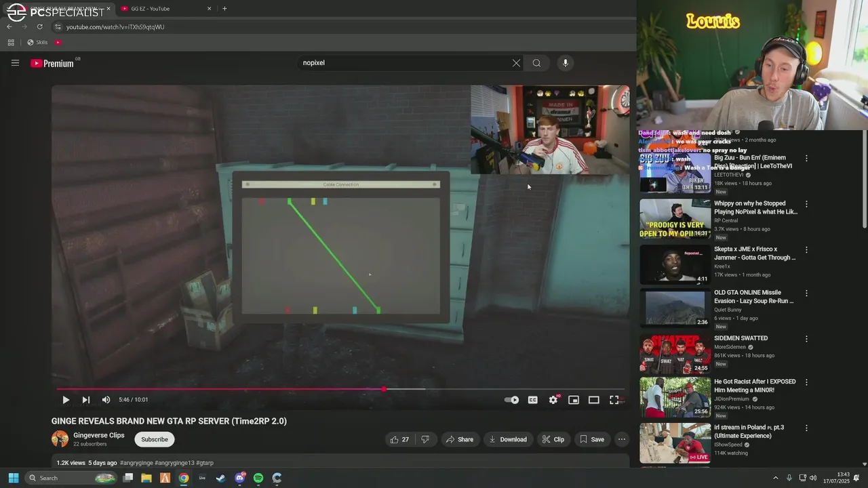Open a new browser tab
Viewport: 868px width, 488px height.
tap(224, 9)
